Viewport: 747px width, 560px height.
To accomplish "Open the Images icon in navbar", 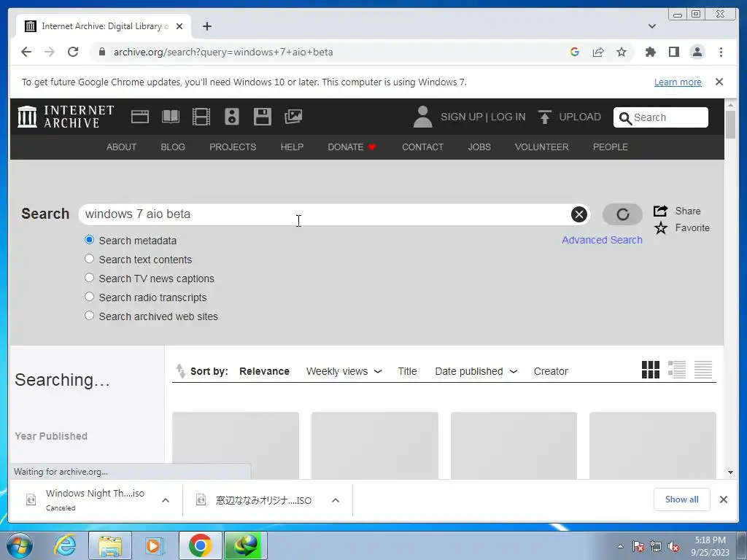I will pyautogui.click(x=293, y=117).
